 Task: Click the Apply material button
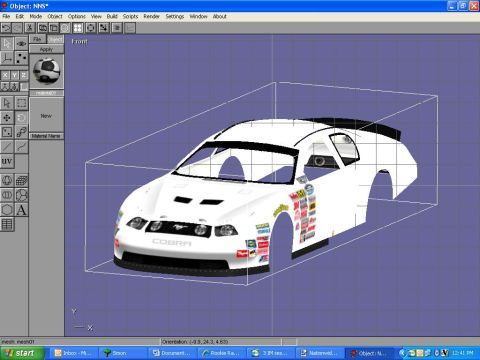coord(46,49)
